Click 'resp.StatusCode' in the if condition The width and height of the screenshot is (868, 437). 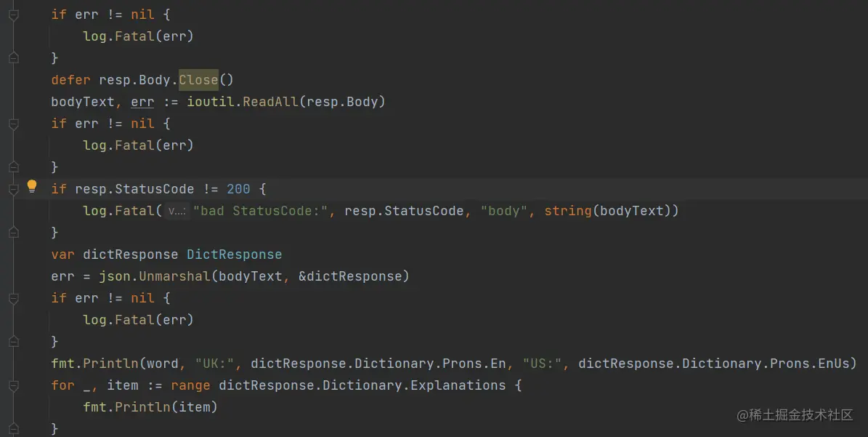134,190
